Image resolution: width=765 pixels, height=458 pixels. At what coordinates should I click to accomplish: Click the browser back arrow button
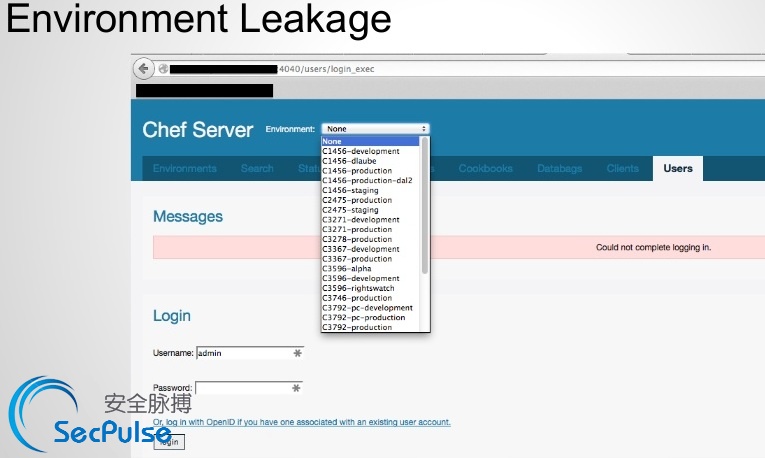click(143, 69)
